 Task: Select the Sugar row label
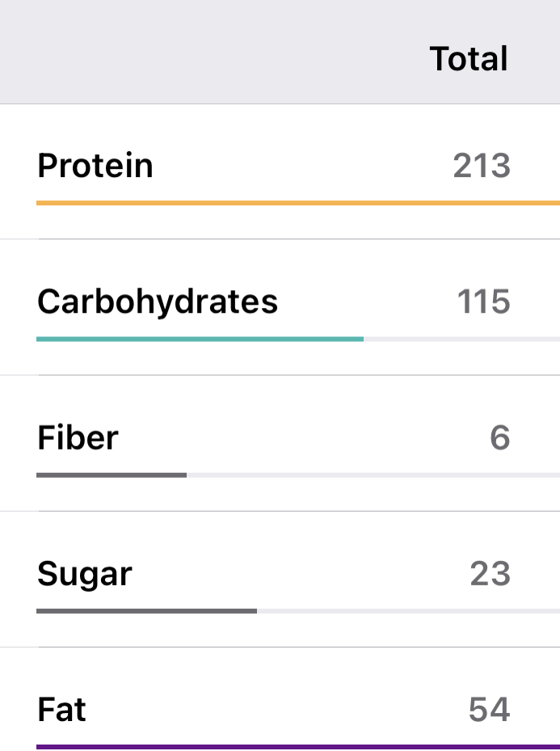click(84, 574)
